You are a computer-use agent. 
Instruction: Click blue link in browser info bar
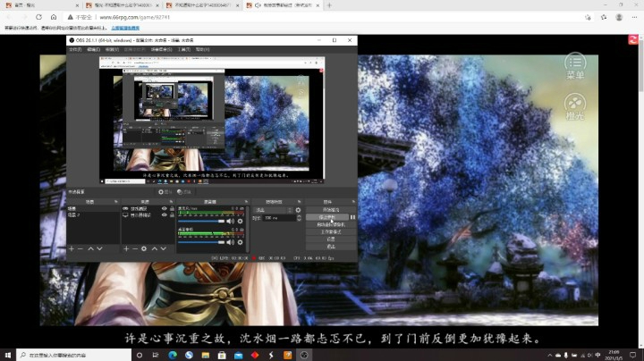(x=125, y=28)
